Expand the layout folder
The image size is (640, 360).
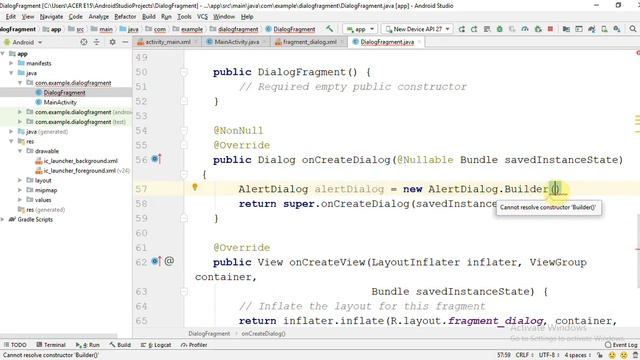(20, 180)
